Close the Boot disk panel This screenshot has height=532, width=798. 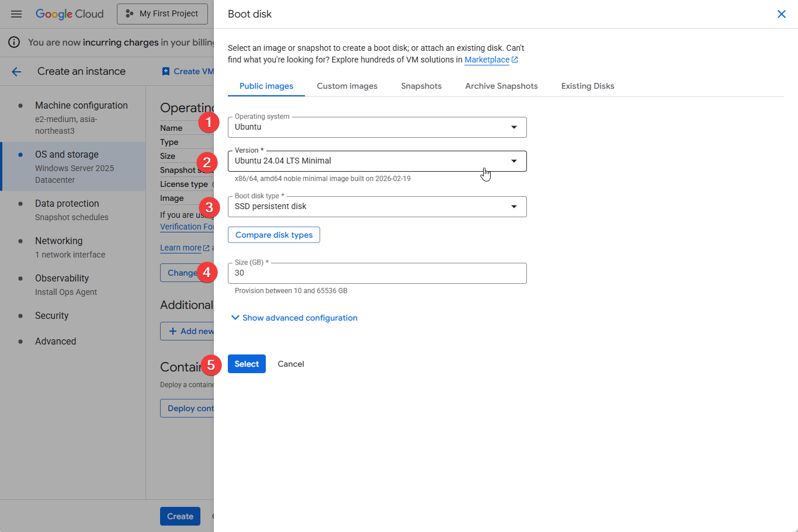[781, 14]
